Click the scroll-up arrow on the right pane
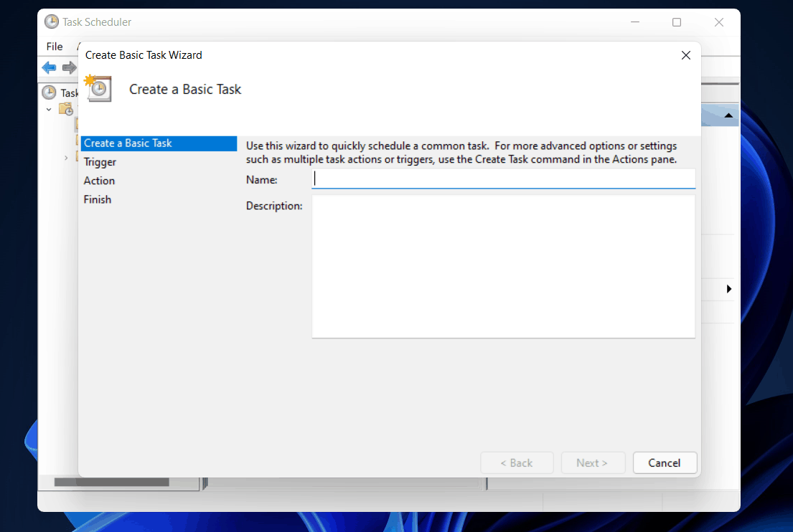This screenshot has width=793, height=532. click(x=728, y=114)
